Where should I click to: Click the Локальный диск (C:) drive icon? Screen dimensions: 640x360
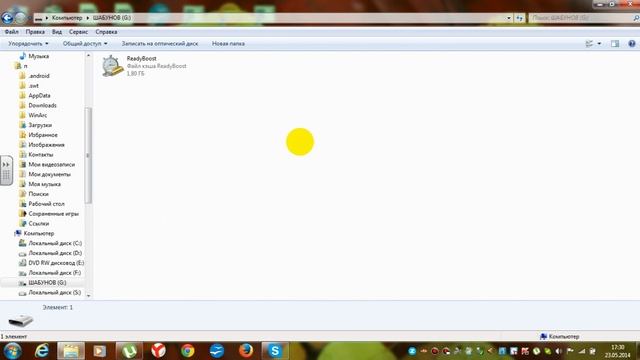coord(23,243)
